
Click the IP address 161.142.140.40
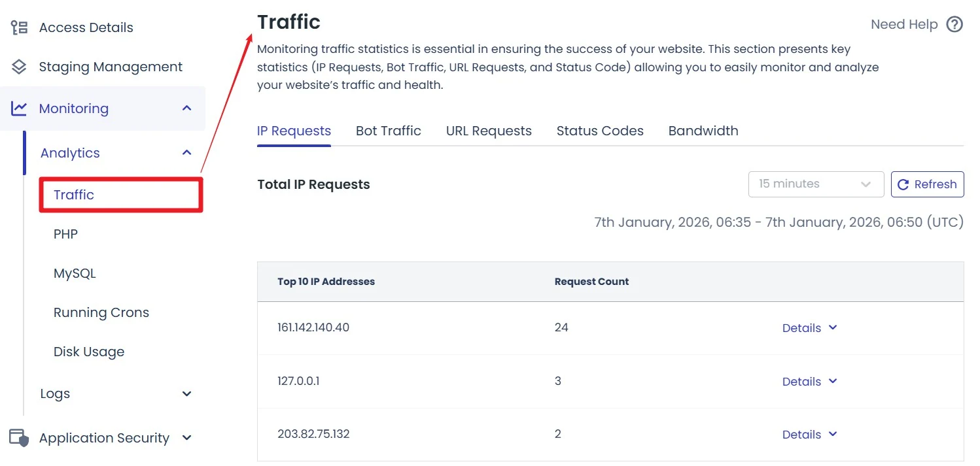coord(313,327)
